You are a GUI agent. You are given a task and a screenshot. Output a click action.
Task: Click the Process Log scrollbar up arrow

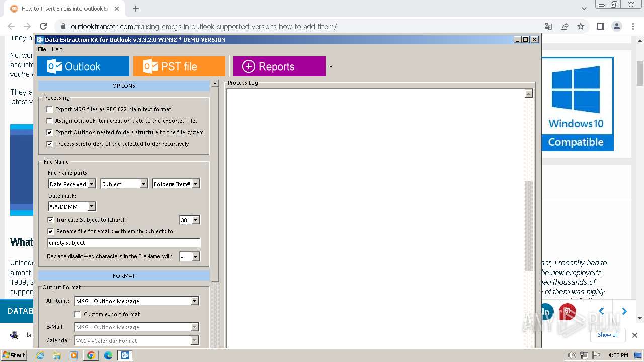click(528, 94)
